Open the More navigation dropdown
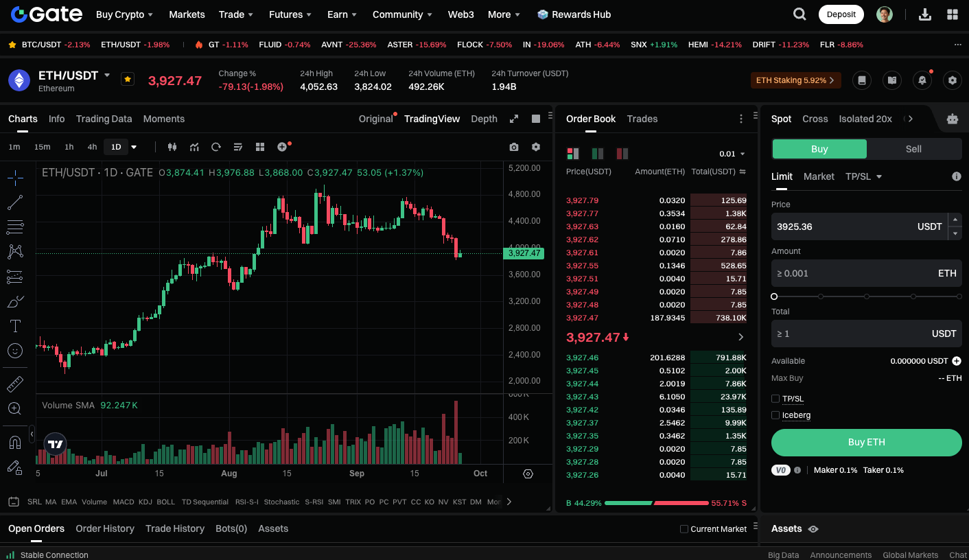969x560 pixels. (504, 14)
